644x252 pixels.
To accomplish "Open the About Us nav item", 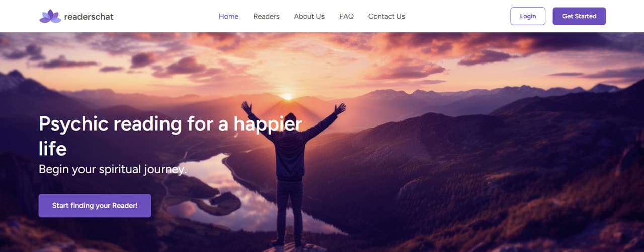I will (x=309, y=16).
